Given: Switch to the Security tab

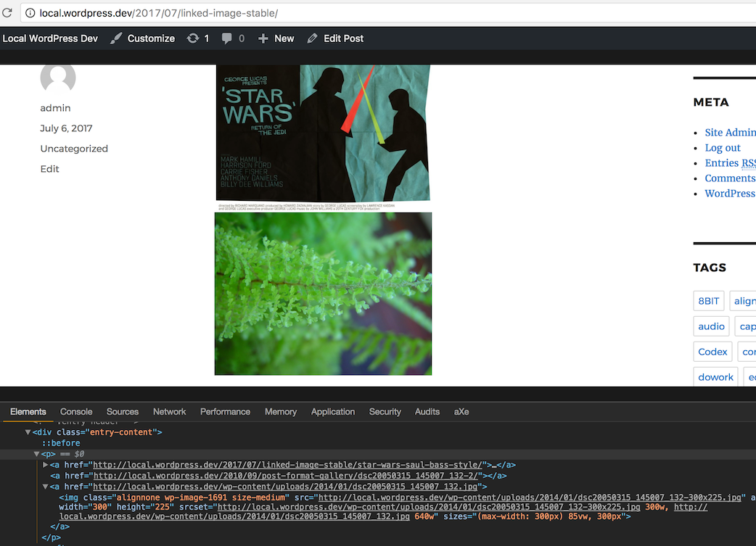Looking at the screenshot, I should click(x=385, y=412).
